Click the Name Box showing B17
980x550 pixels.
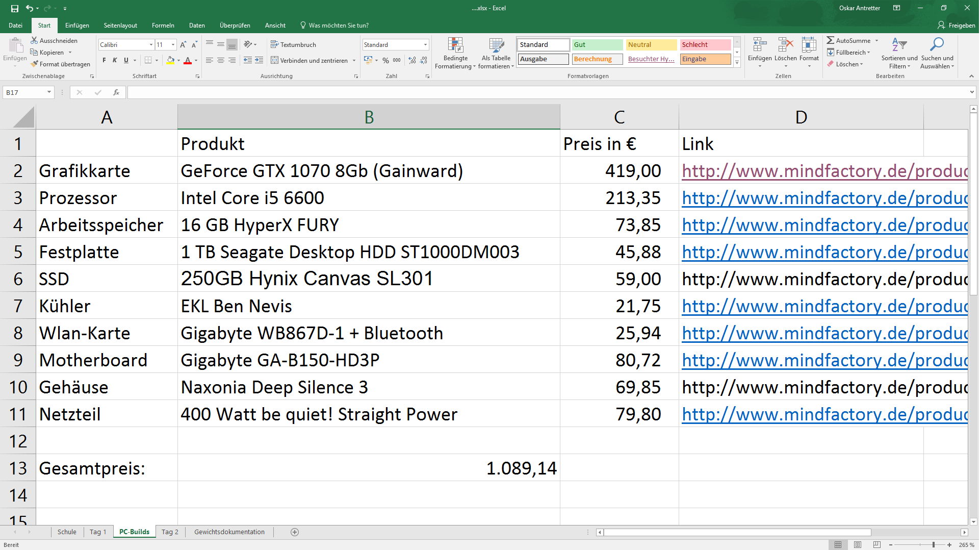(x=24, y=92)
